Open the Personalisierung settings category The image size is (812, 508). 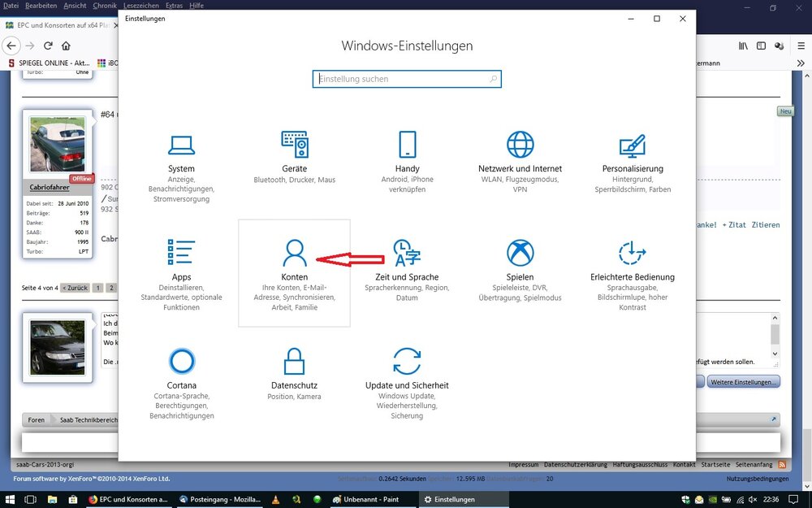pos(633,162)
